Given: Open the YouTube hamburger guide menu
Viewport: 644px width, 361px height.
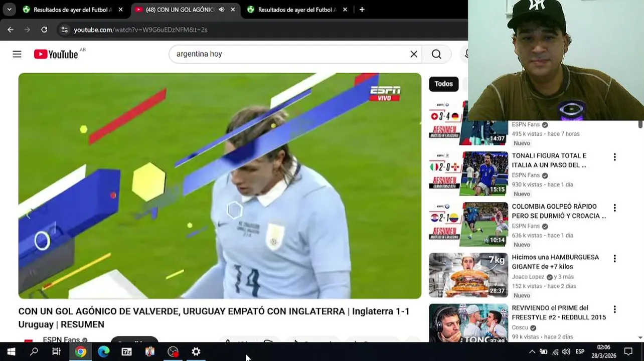Looking at the screenshot, I should (17, 54).
